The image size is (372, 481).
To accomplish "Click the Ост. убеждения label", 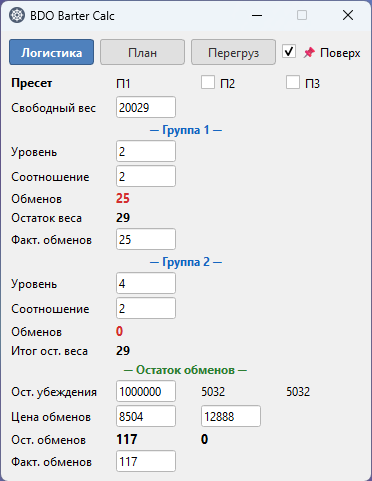I will coord(54,392).
